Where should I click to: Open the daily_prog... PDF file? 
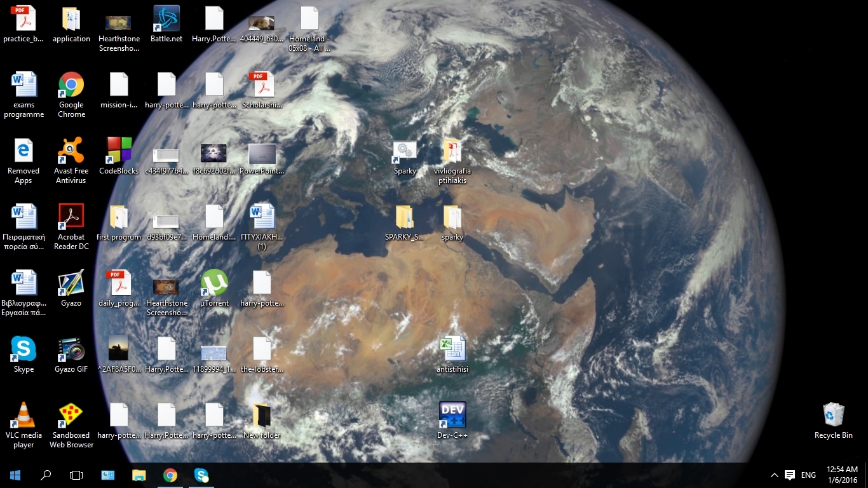click(x=119, y=288)
